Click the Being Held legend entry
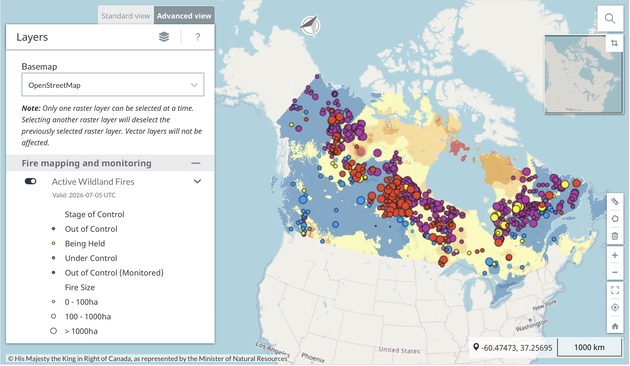The width and height of the screenshot is (630, 366). coord(85,243)
